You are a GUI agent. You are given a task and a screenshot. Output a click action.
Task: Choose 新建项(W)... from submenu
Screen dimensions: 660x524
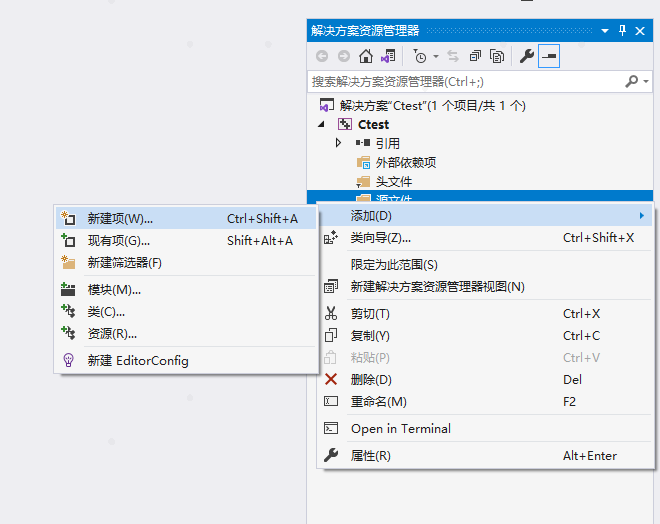[x=186, y=218]
